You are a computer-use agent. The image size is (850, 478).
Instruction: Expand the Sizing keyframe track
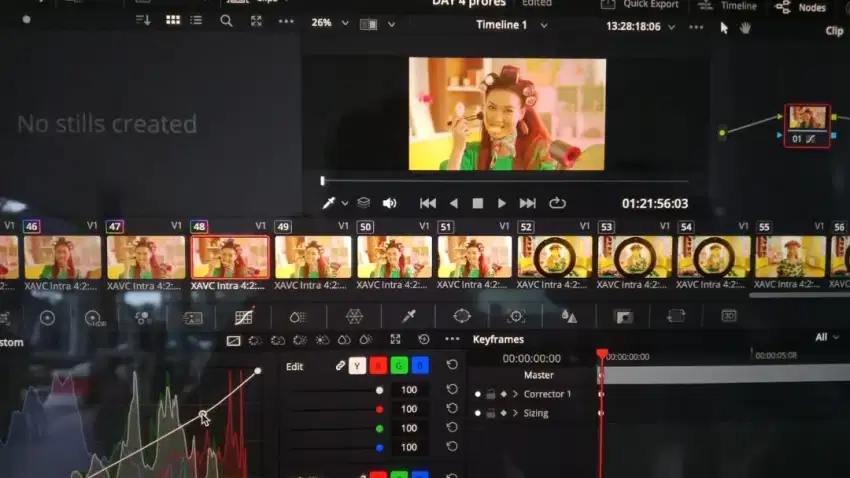[x=515, y=413]
